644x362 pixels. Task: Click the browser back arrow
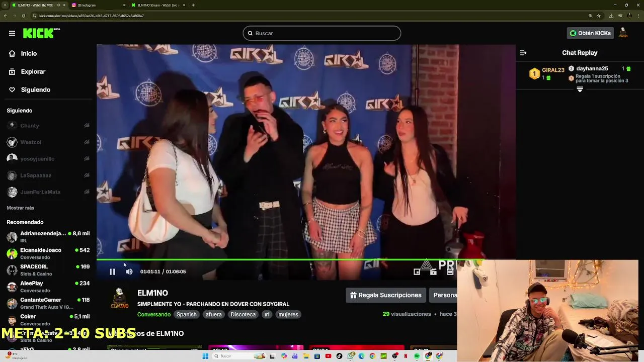click(6, 16)
